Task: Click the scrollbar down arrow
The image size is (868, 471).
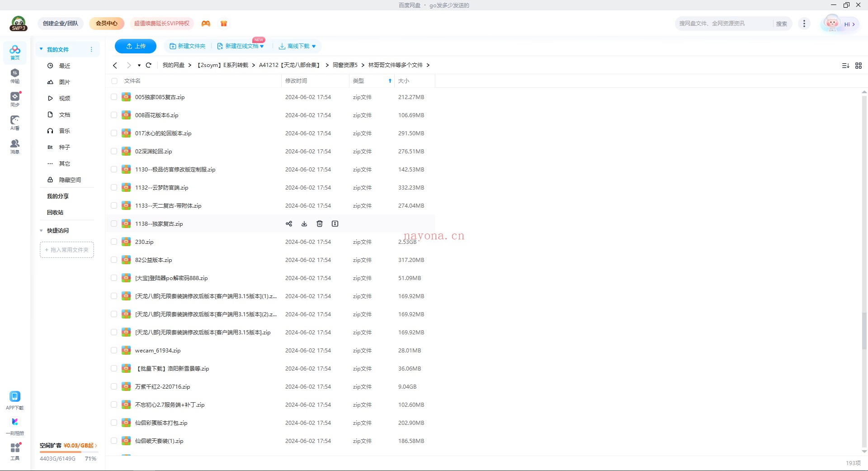Action: (864, 451)
